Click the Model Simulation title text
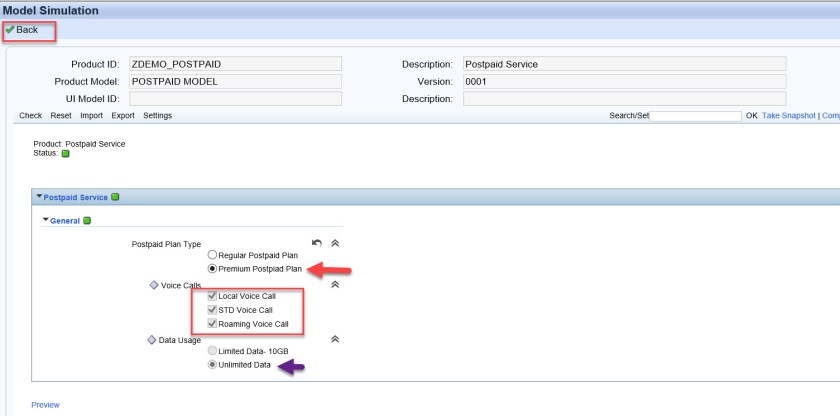Image resolution: width=840 pixels, height=416 pixels. (51, 10)
